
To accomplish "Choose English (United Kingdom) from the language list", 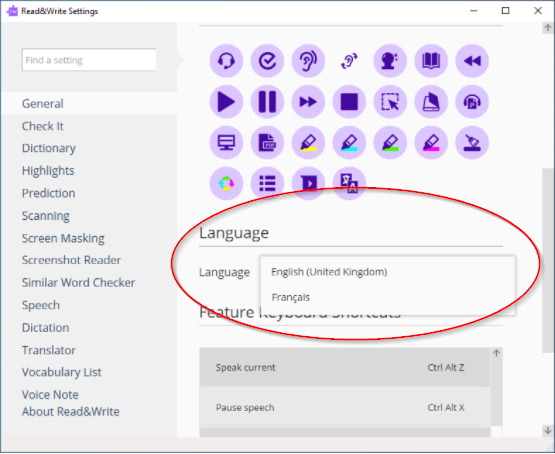I will pos(387,272).
